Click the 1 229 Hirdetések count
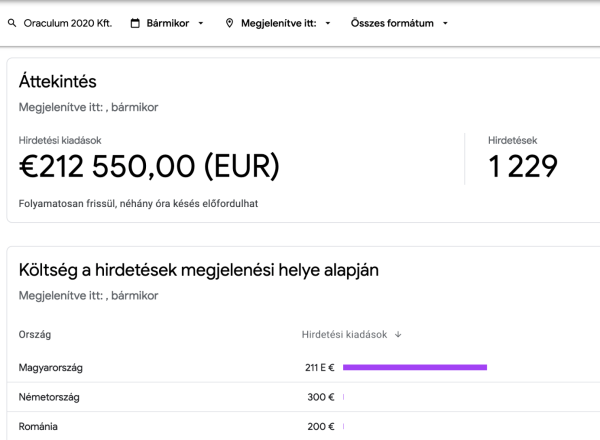 (523, 166)
